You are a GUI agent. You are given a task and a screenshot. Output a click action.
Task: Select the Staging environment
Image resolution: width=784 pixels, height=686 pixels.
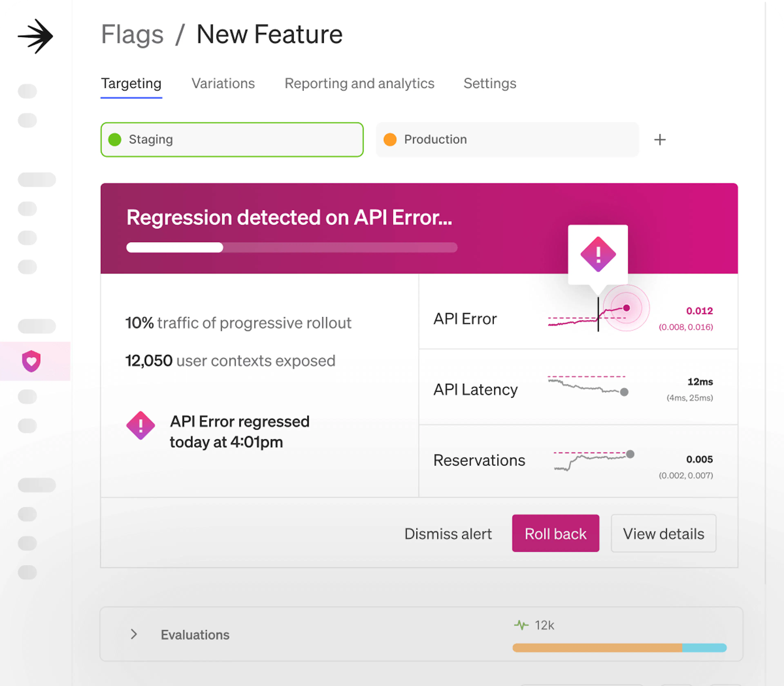pos(232,140)
